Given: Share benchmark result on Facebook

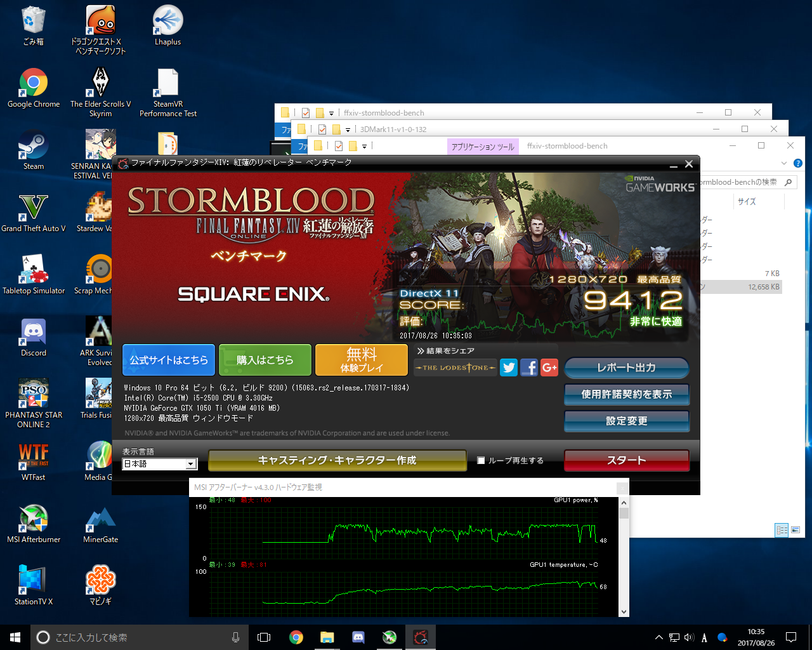Looking at the screenshot, I should (x=529, y=368).
